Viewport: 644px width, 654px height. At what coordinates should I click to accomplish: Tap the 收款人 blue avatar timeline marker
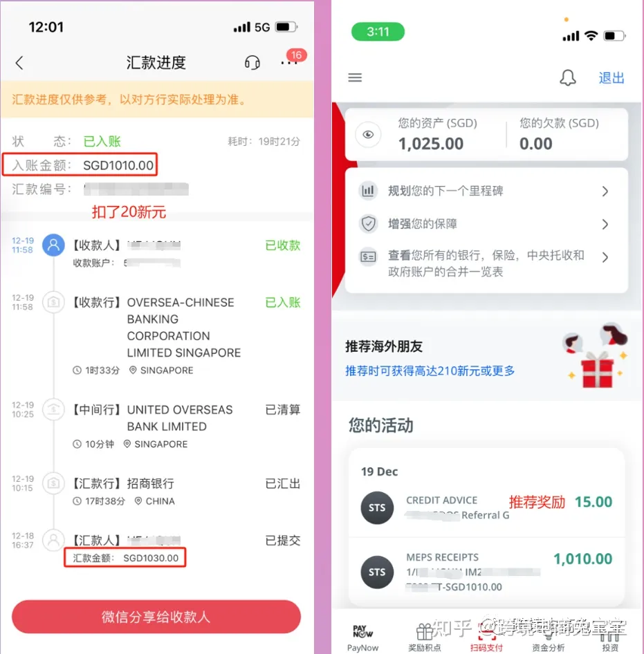tap(53, 245)
